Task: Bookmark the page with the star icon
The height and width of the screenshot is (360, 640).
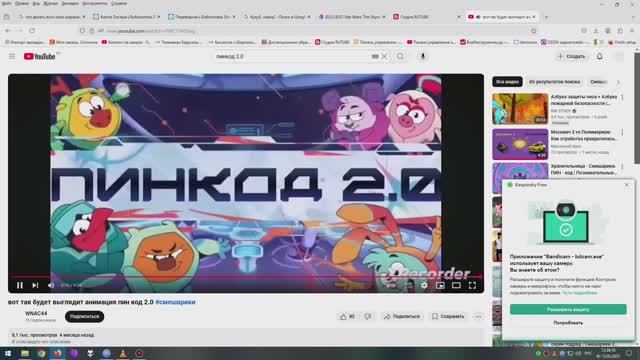Action: pyautogui.click(x=533, y=31)
